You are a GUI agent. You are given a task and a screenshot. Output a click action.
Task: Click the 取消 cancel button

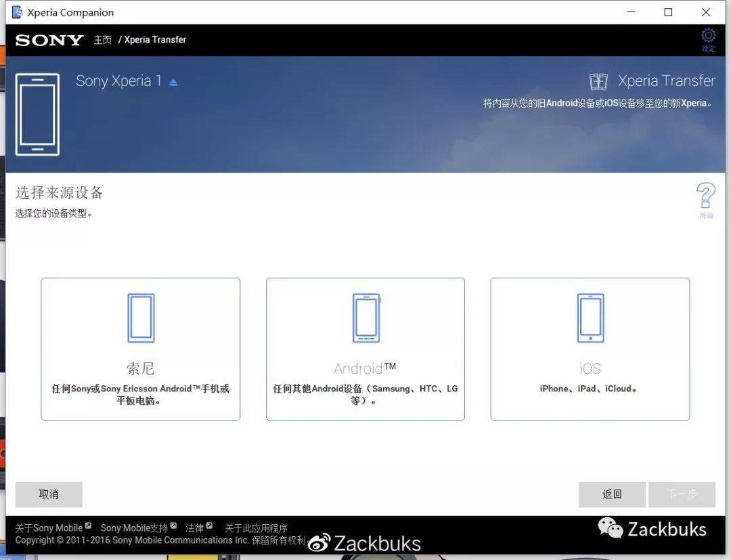49,494
